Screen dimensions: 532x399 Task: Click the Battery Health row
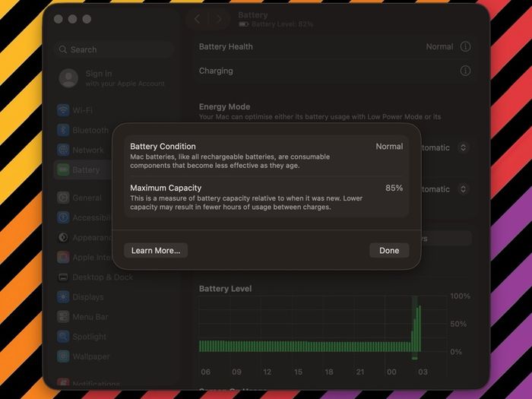coord(334,46)
